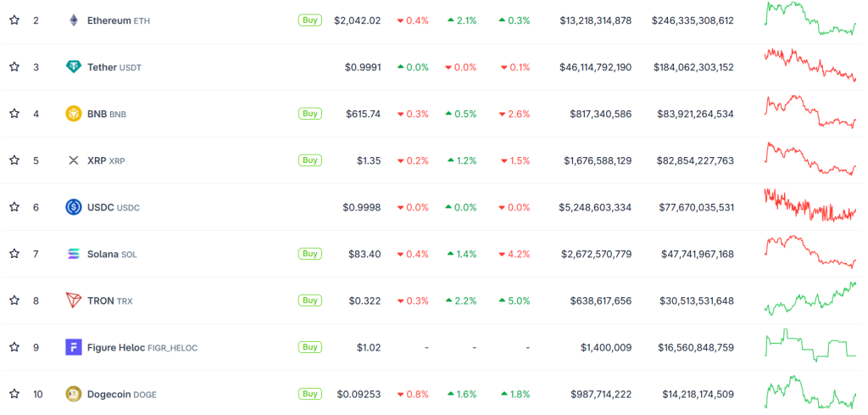Image resolution: width=868 pixels, height=415 pixels.
Task: Toggle the star next to Tether
Action: pos(14,67)
